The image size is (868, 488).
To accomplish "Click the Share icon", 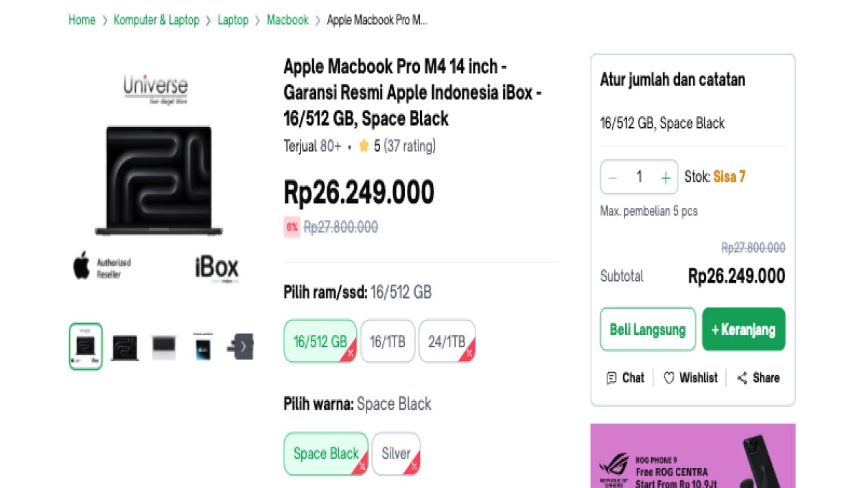I will click(742, 377).
